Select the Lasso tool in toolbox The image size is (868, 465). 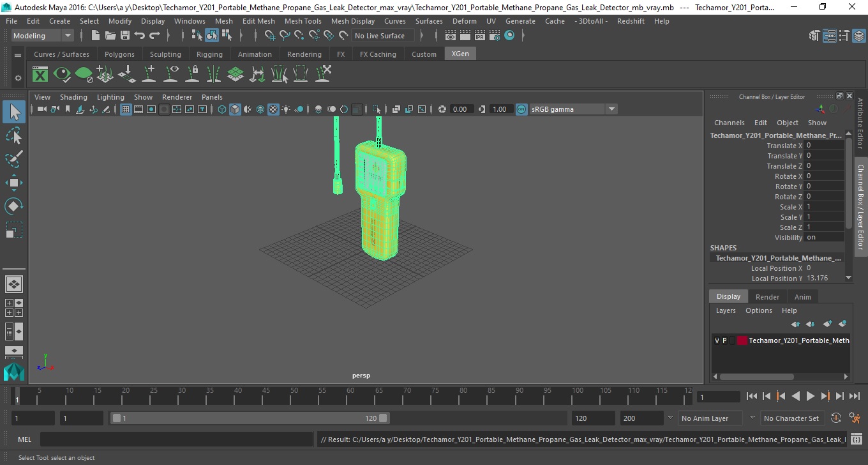pyautogui.click(x=14, y=135)
